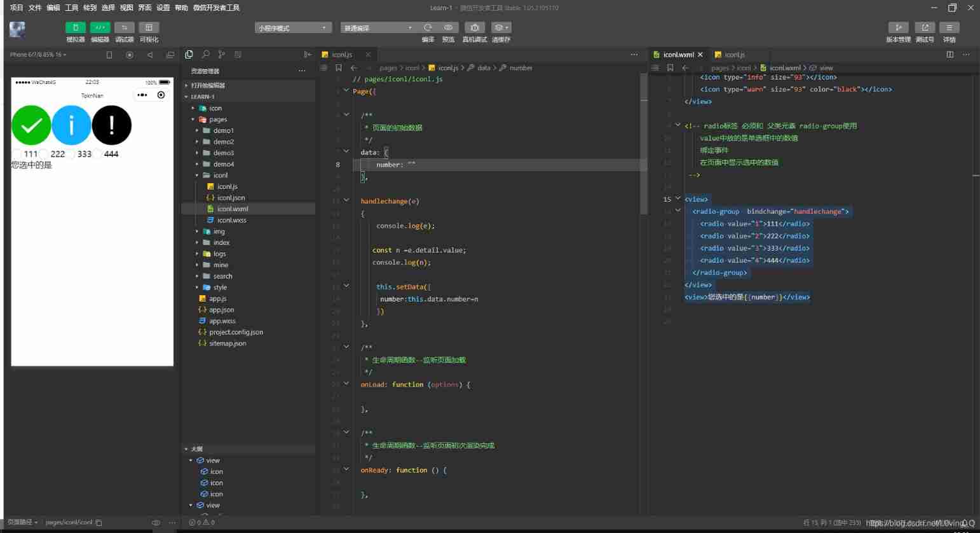Screen dimensions: 980x533
Task: Select the 222 radio button in simulator
Action: point(44,154)
